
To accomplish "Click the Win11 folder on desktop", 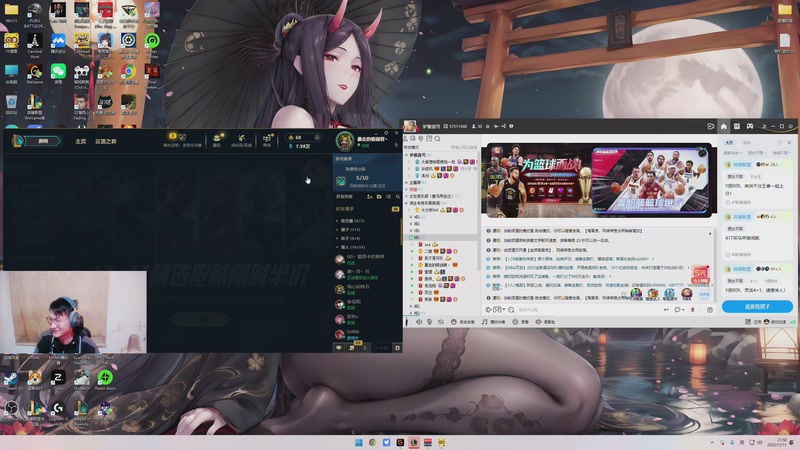I will pyautogui.click(x=11, y=12).
